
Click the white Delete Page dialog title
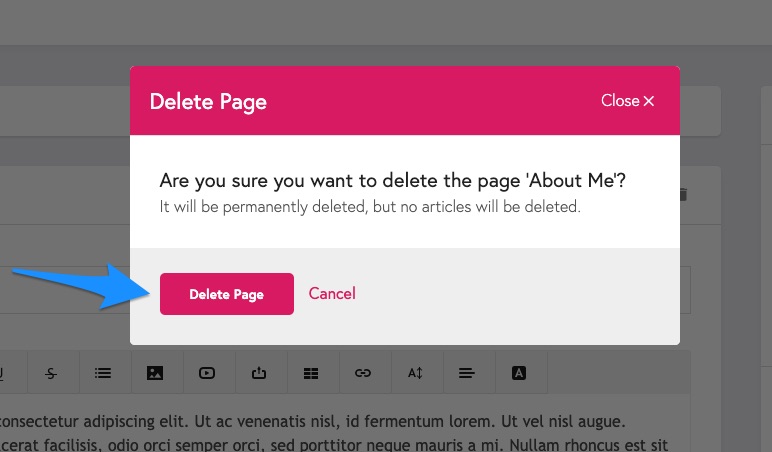coord(208,102)
